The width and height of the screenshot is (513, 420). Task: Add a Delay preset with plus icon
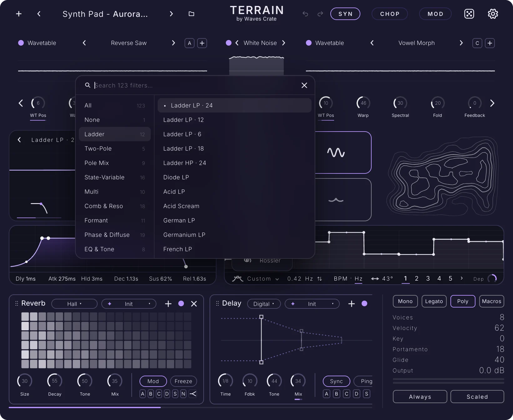click(x=352, y=304)
